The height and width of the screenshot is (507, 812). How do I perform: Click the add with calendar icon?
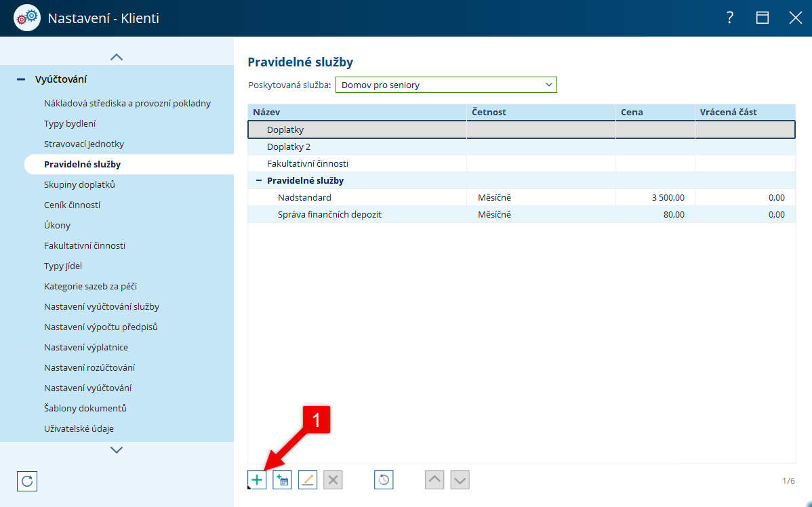tap(282, 480)
